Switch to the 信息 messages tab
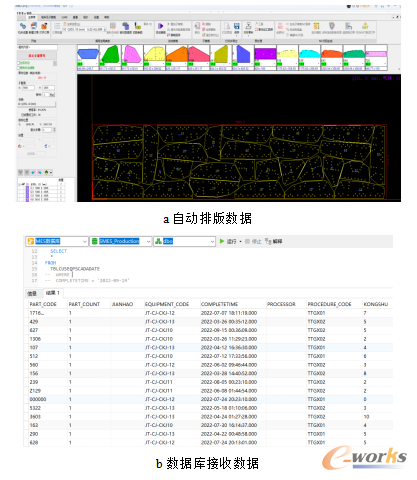417x480 pixels. [32, 293]
